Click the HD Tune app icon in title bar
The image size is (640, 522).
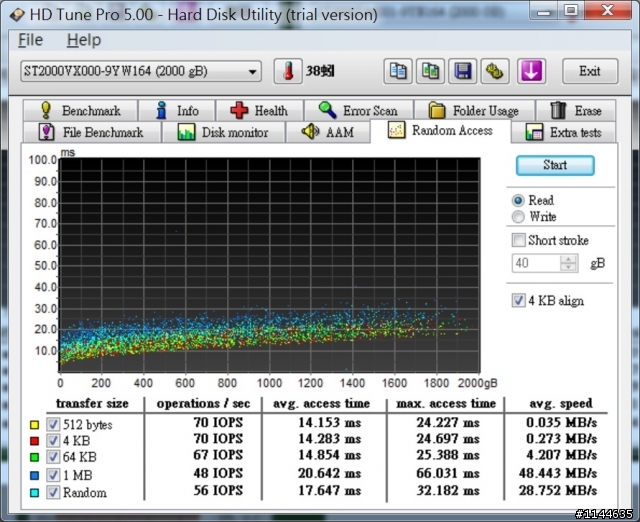pyautogui.click(x=18, y=15)
